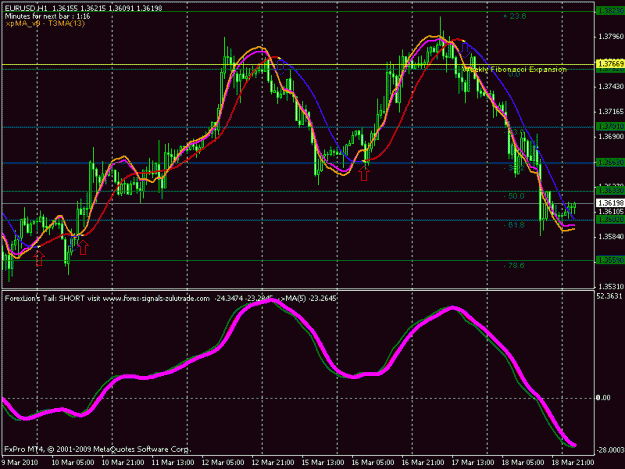Click the 1.36105 price axis label

click(611, 212)
